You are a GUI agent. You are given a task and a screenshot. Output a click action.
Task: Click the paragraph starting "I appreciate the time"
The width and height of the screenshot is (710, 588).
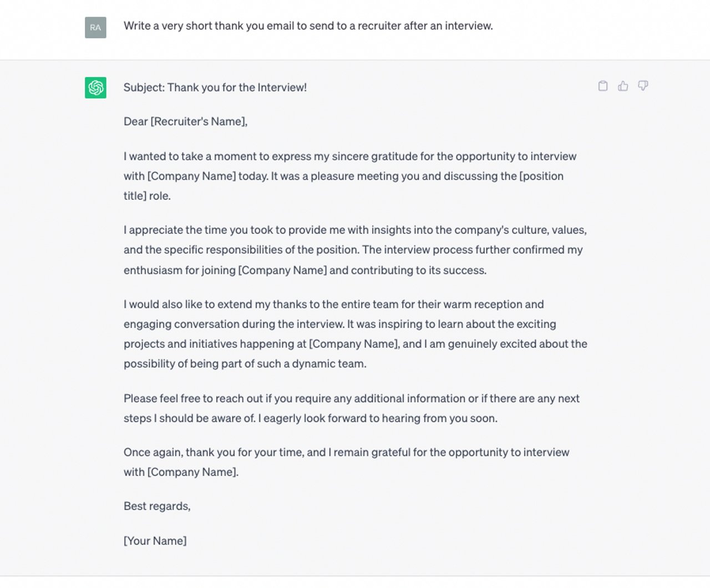(x=355, y=250)
